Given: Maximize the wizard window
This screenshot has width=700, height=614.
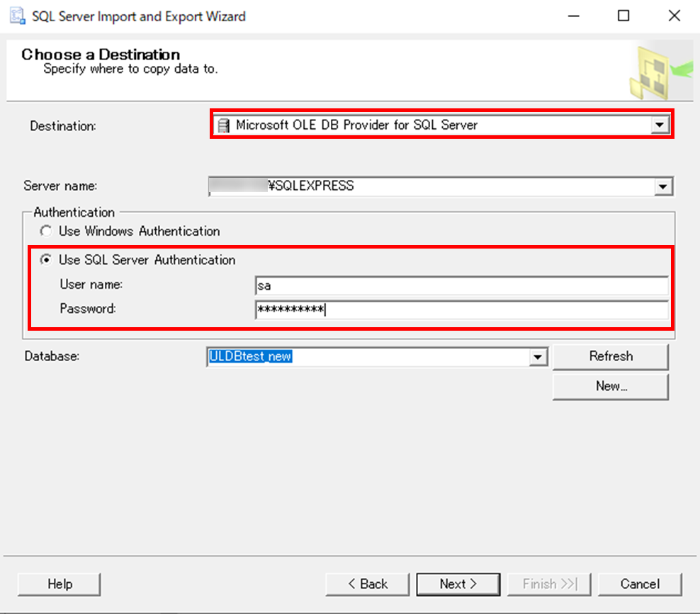Looking at the screenshot, I should point(623,16).
